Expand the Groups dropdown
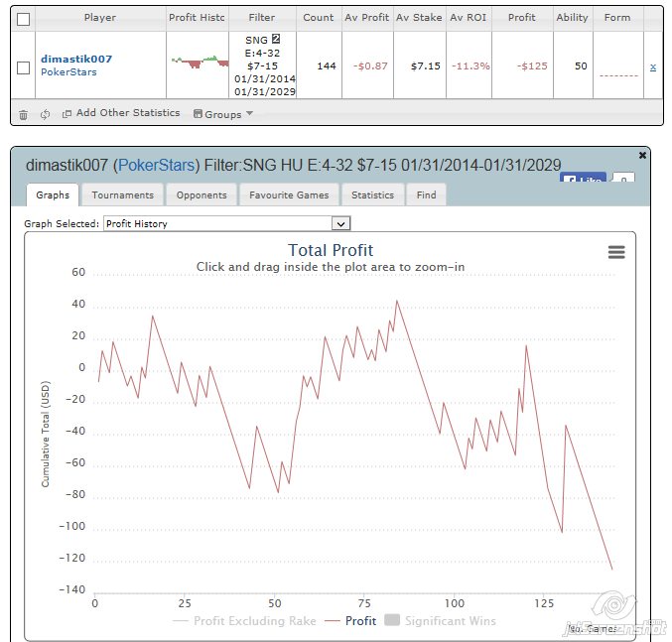Viewport: 672px width, 642px height. pyautogui.click(x=223, y=114)
